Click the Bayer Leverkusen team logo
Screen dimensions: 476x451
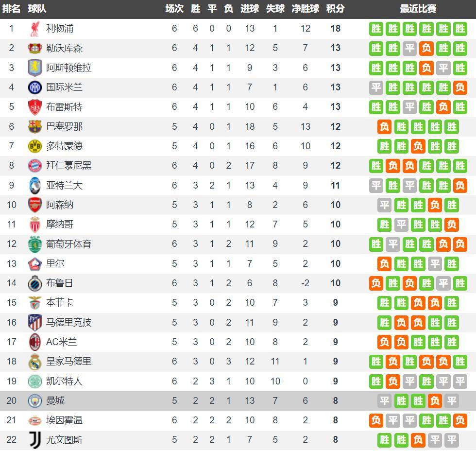click(x=34, y=48)
